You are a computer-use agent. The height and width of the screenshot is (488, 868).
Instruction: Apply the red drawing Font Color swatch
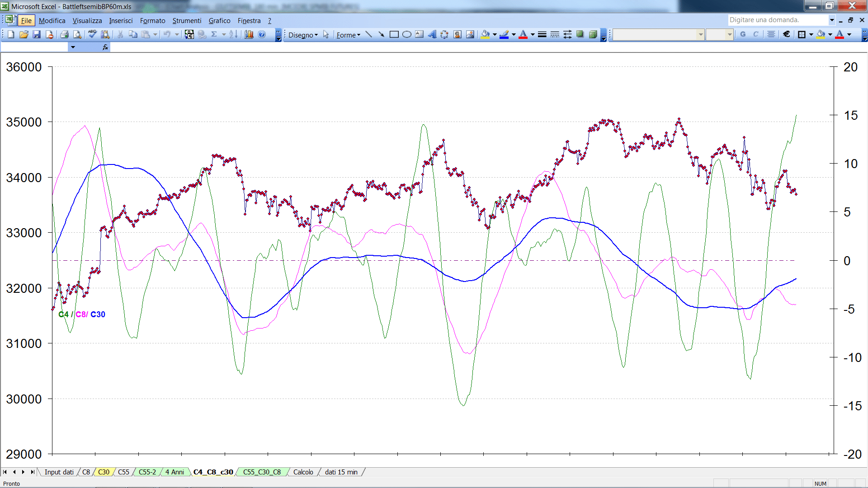(x=523, y=34)
